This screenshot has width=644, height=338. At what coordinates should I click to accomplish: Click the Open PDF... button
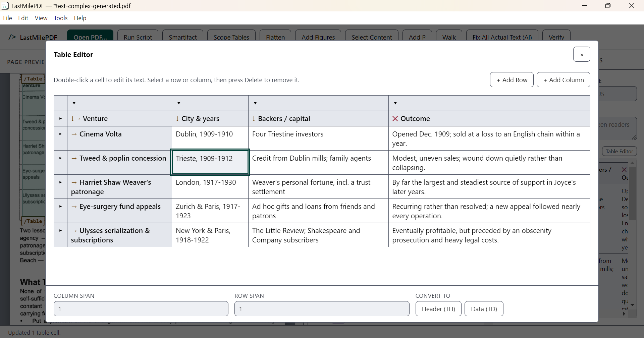(x=90, y=35)
